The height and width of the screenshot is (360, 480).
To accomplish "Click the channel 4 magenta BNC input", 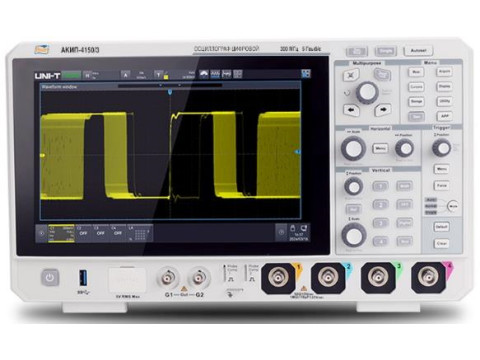I will pyautogui.click(x=428, y=278).
